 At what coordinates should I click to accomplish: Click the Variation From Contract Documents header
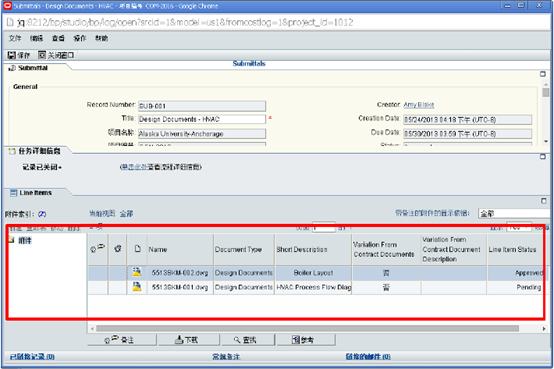(384, 249)
